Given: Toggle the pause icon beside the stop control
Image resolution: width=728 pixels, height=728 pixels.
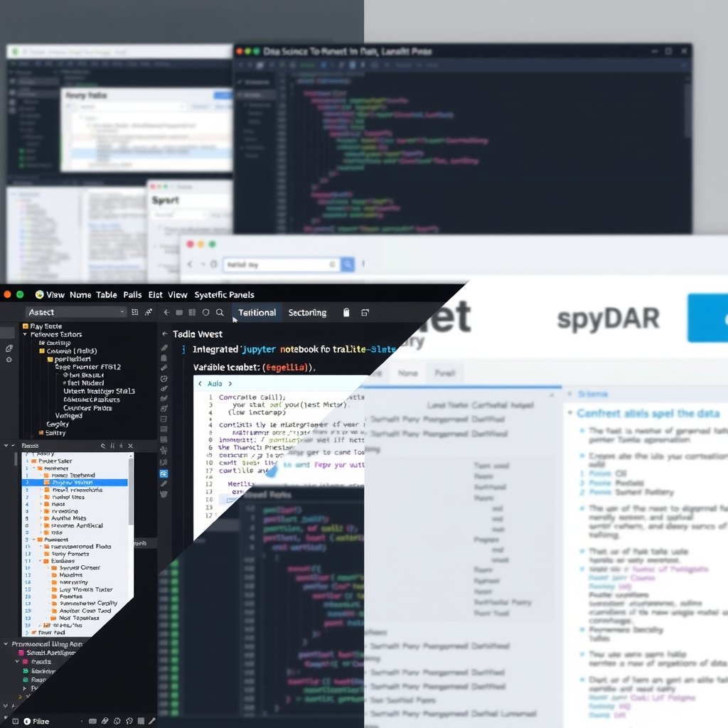Looking at the screenshot, I should pyautogui.click(x=192, y=313).
